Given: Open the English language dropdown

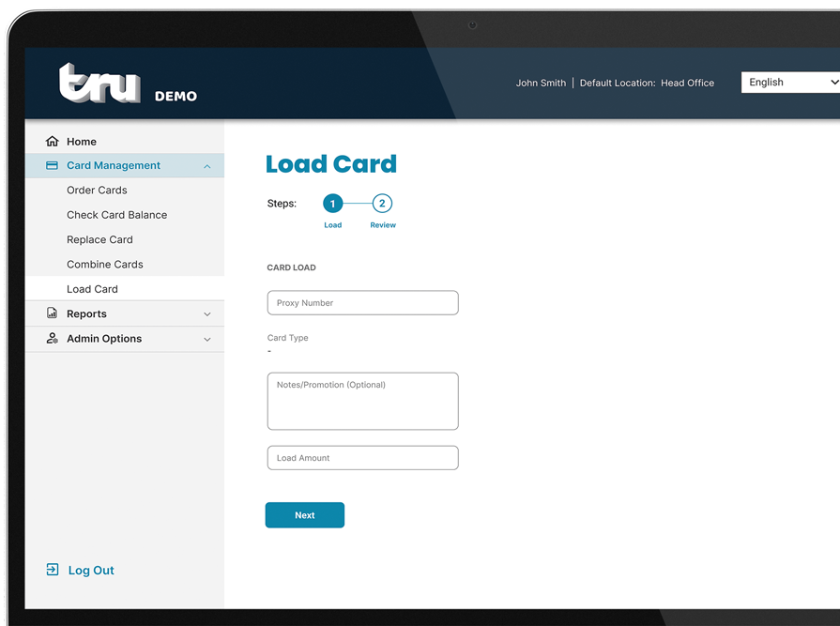Looking at the screenshot, I should coord(790,83).
